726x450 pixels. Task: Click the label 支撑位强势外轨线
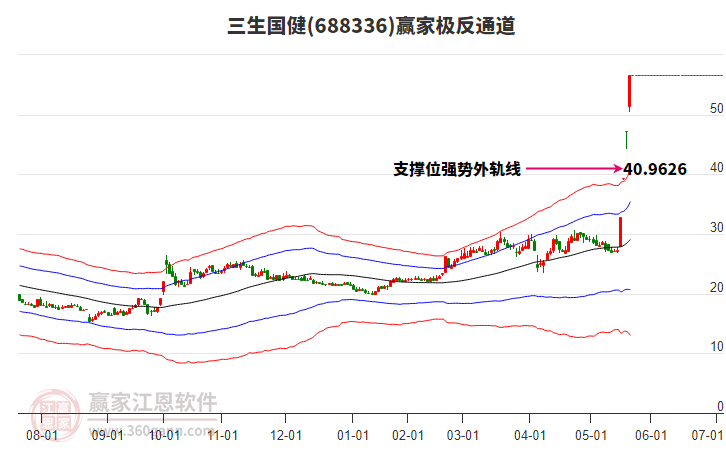pos(457,169)
